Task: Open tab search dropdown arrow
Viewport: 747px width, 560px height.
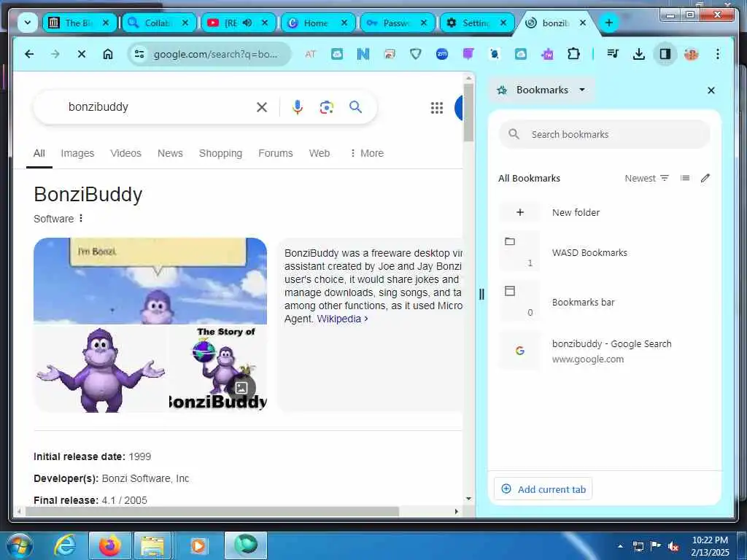Action: pos(28,23)
